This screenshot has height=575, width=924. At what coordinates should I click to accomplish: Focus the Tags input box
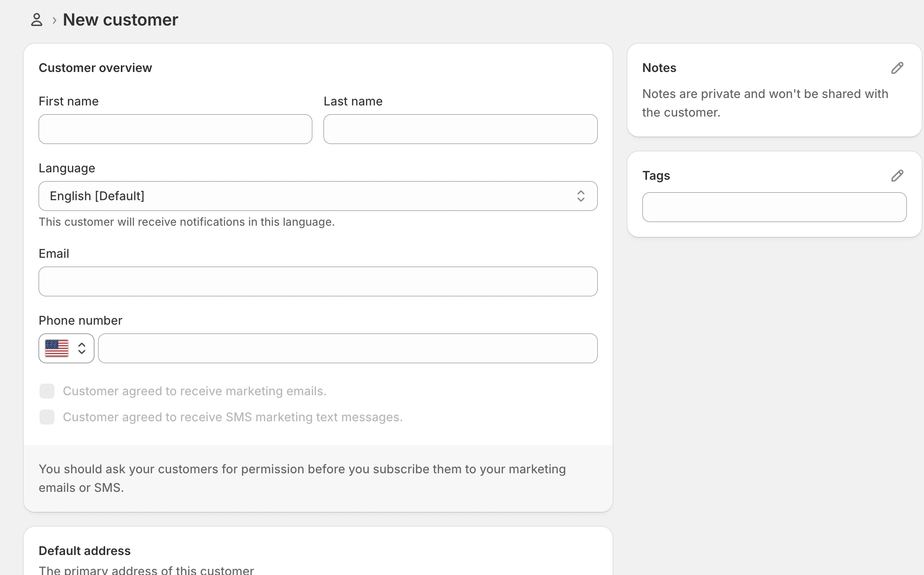(x=774, y=207)
